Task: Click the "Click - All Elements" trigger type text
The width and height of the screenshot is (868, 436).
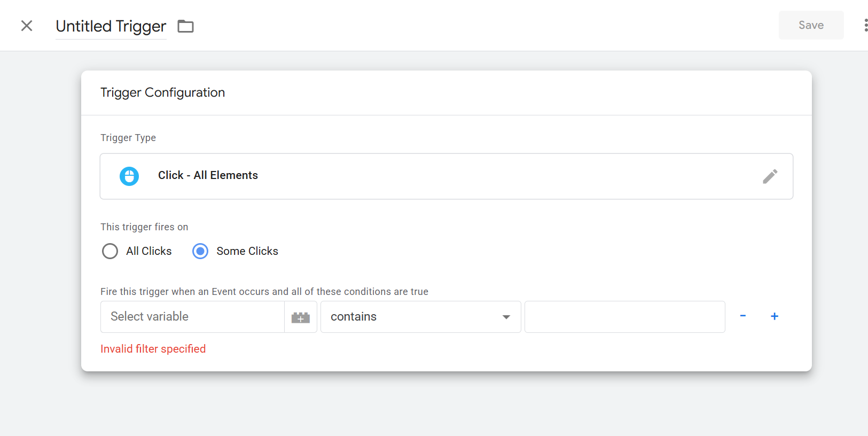Action: [208, 175]
